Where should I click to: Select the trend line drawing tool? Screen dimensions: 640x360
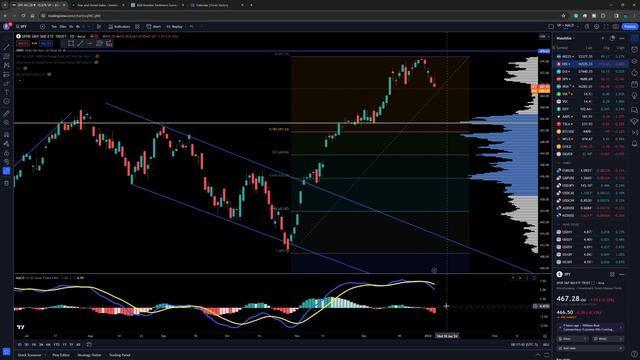7,47
